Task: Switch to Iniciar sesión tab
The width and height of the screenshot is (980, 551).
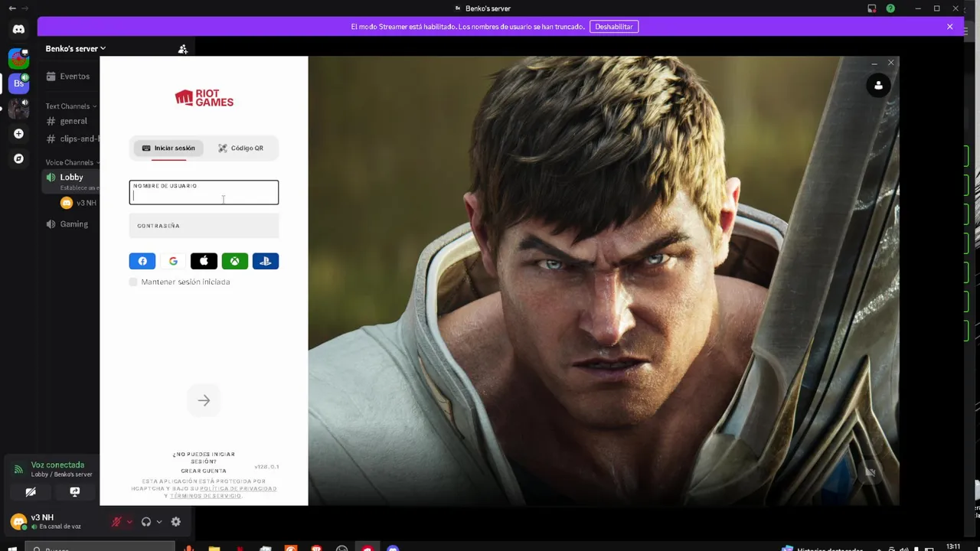Action: [168, 148]
